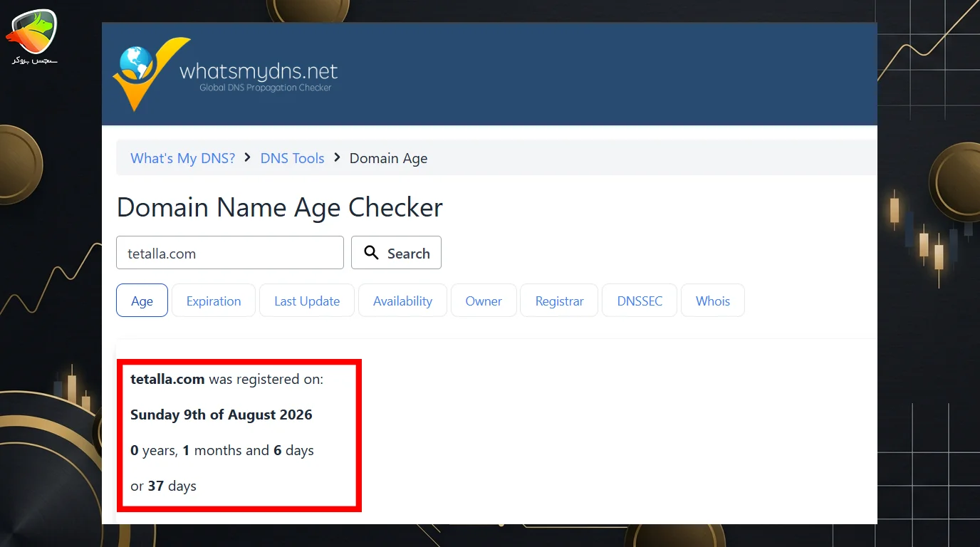Image resolution: width=980 pixels, height=547 pixels.
Task: Click the 'or 37 days' text
Action: tap(163, 486)
